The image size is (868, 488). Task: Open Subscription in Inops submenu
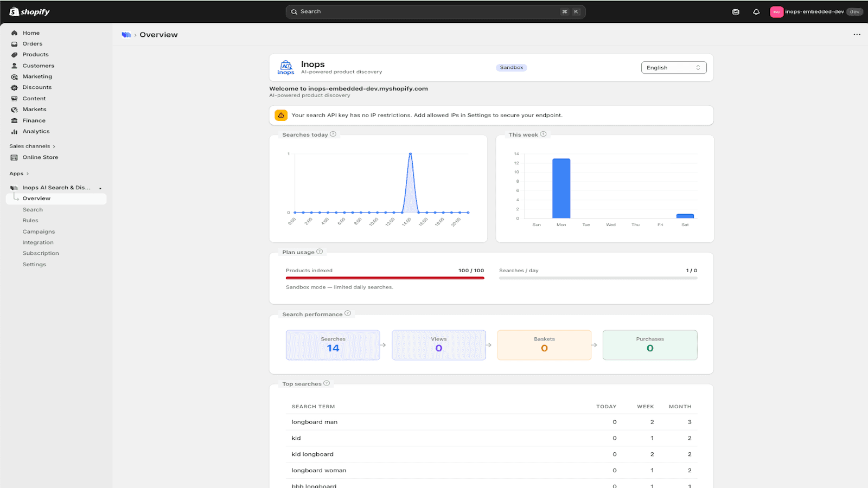click(41, 253)
